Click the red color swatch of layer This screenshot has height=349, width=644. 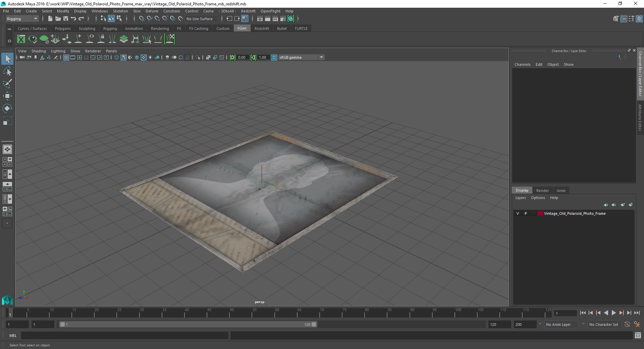pos(540,213)
